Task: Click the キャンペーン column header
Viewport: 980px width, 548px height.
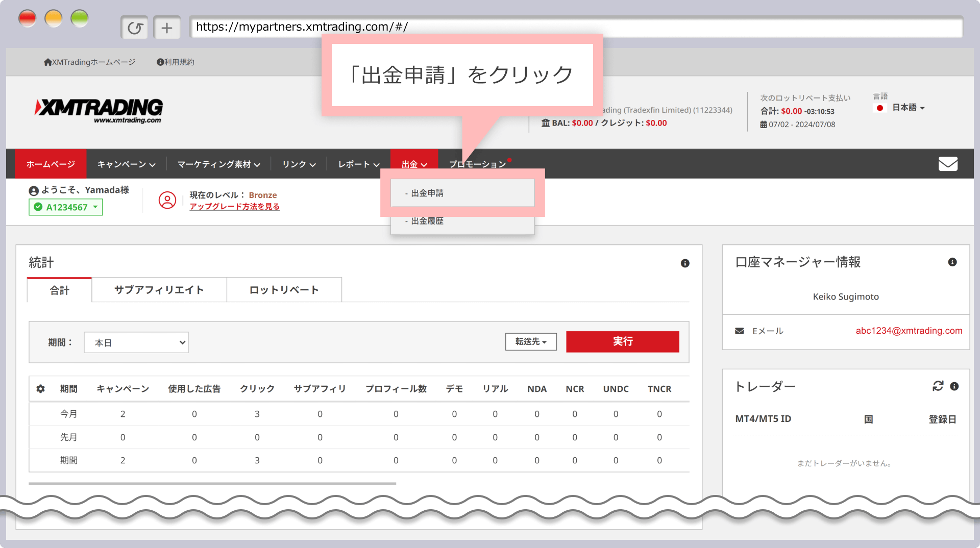Action: (123, 389)
